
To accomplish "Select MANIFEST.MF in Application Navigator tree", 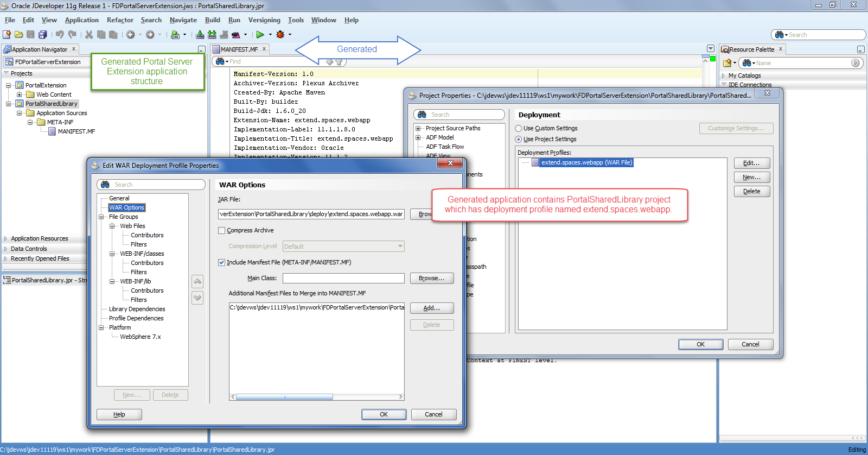I will point(76,131).
